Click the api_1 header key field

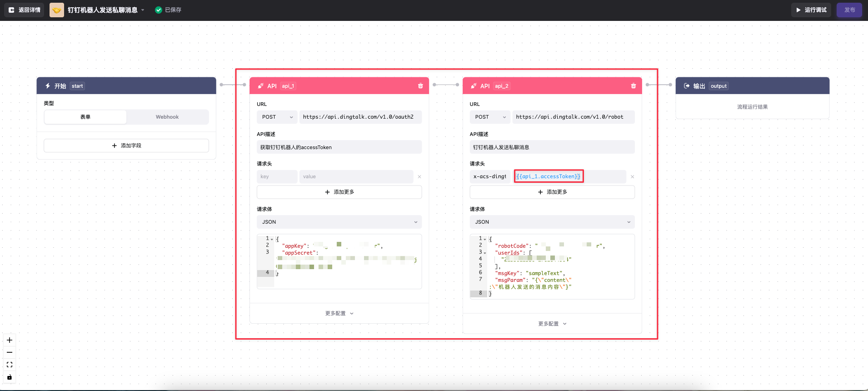[277, 176]
